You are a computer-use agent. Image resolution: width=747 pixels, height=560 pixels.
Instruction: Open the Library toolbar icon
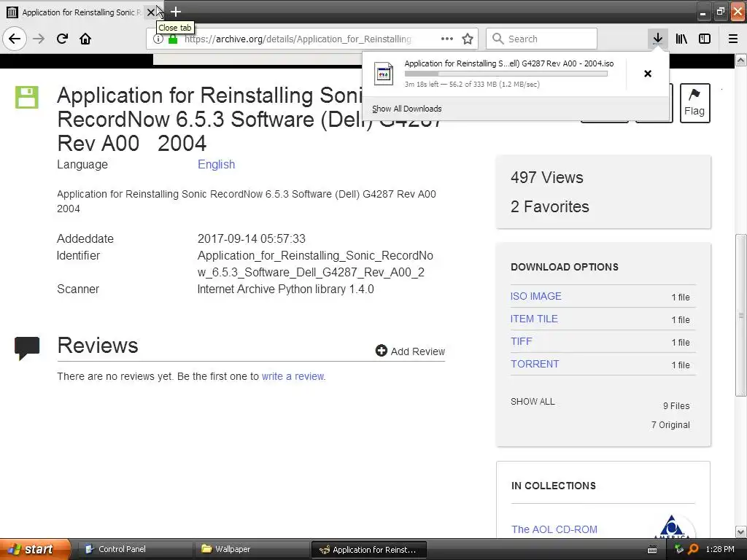(681, 39)
